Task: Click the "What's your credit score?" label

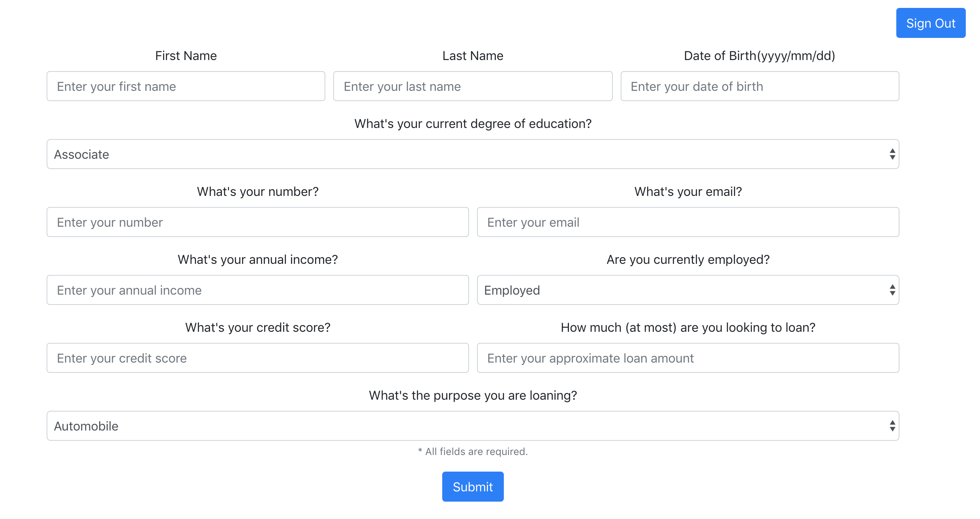Action: pos(257,327)
